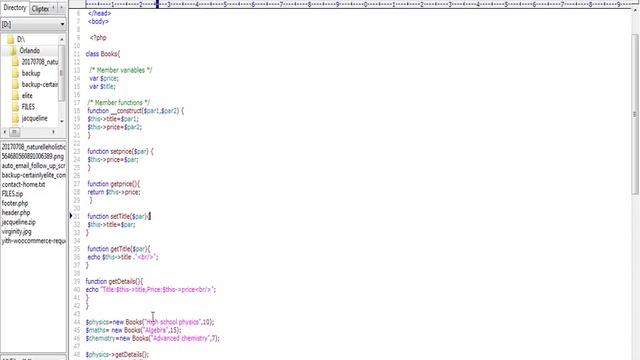This screenshot has height=360, width=640.
Task: Click folder tree horizontal scroll-right arrow
Action: tap(53, 132)
